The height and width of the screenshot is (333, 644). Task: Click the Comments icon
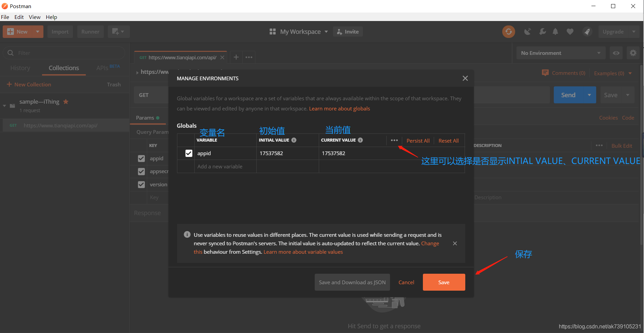tap(545, 73)
